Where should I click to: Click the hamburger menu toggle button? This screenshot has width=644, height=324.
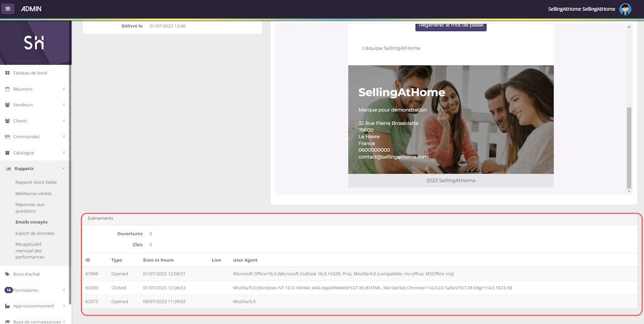[x=8, y=9]
